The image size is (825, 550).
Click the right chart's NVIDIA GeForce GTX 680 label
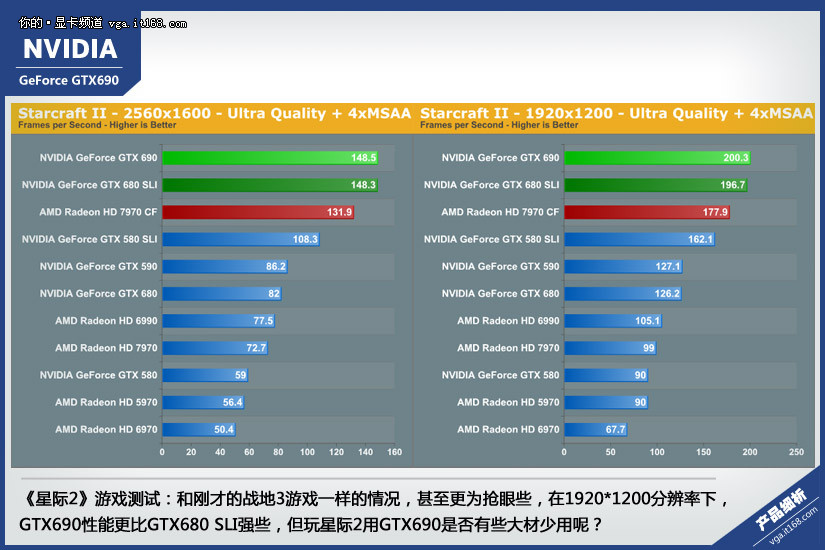click(500, 294)
